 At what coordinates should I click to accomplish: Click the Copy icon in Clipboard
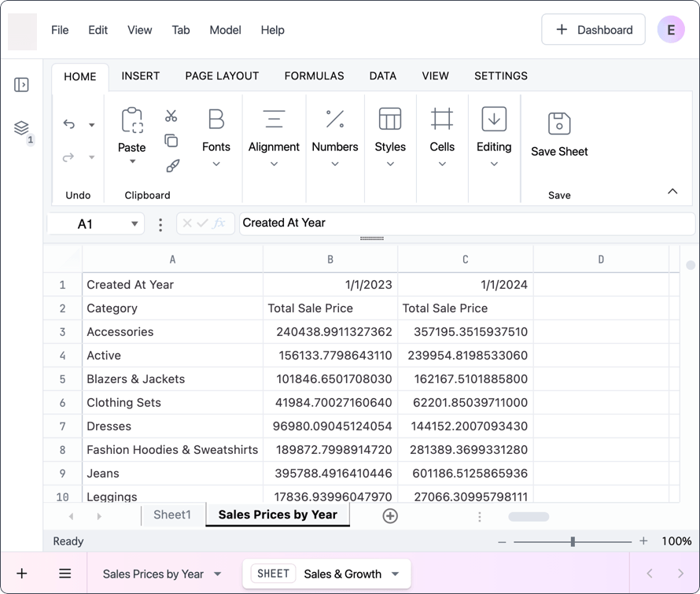coord(171,141)
